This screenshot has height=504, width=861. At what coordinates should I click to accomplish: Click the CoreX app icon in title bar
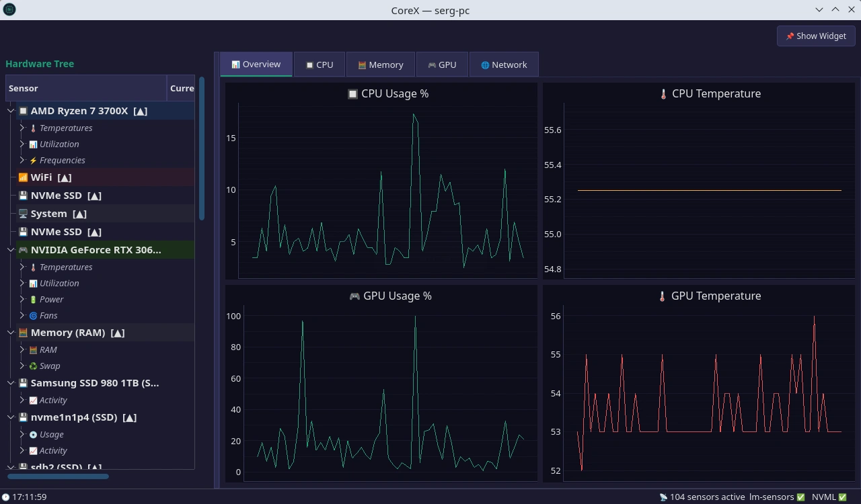coord(9,9)
